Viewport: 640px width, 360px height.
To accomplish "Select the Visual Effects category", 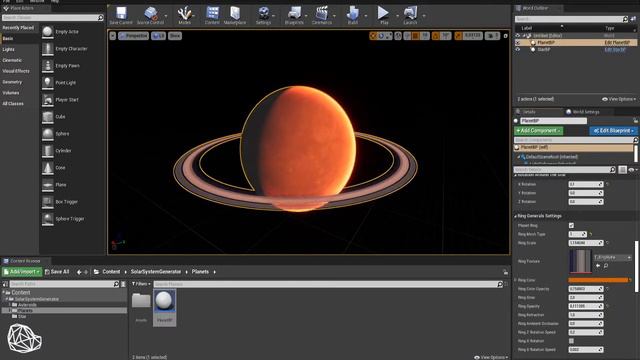I will [16, 71].
